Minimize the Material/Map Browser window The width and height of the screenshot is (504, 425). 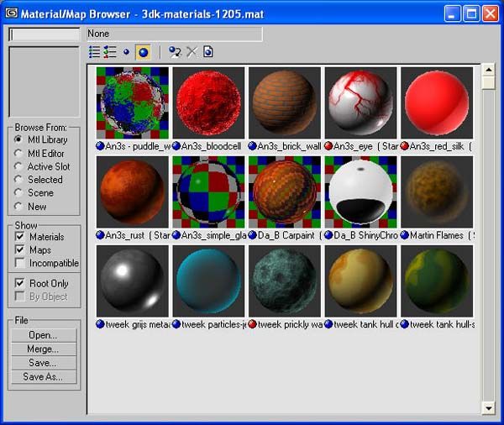click(x=453, y=13)
